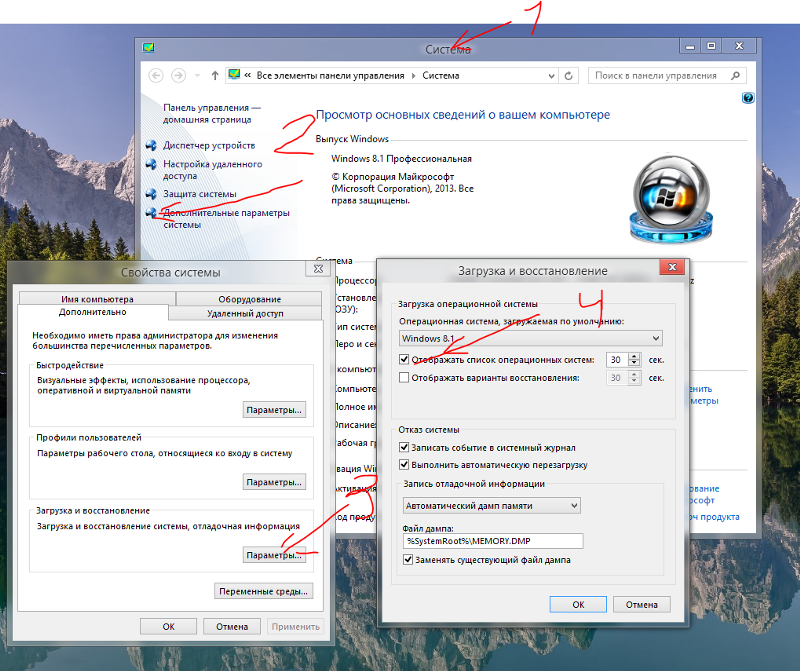Open help with the blue question-mark icon

[x=748, y=98]
